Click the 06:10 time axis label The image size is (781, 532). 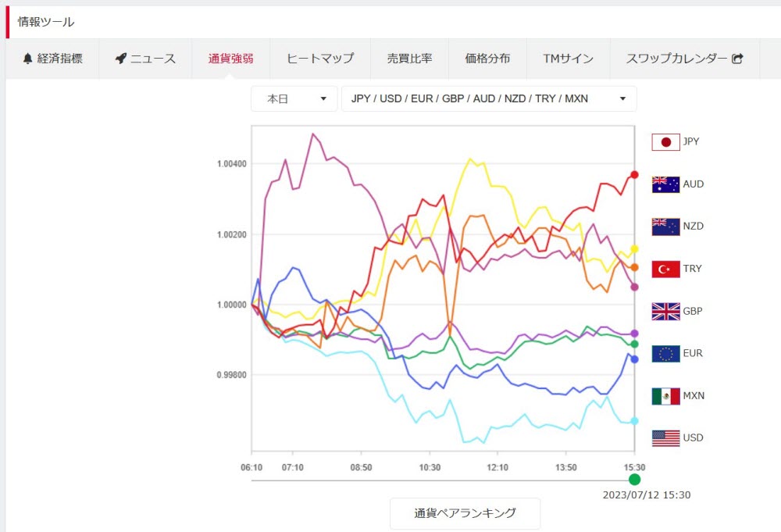click(x=251, y=467)
